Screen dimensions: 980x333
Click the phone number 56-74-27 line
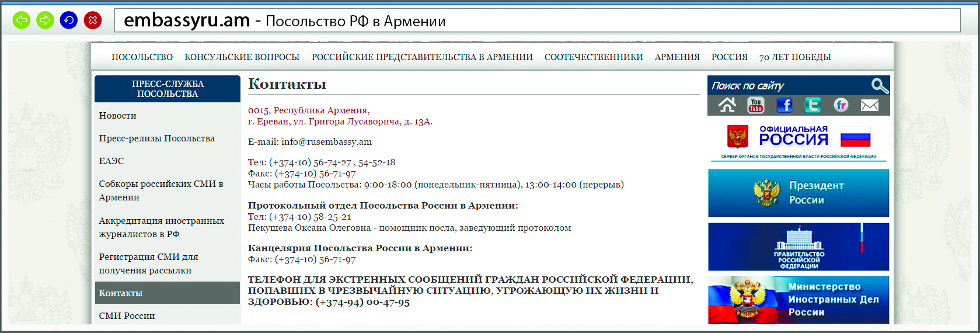pos(322,162)
